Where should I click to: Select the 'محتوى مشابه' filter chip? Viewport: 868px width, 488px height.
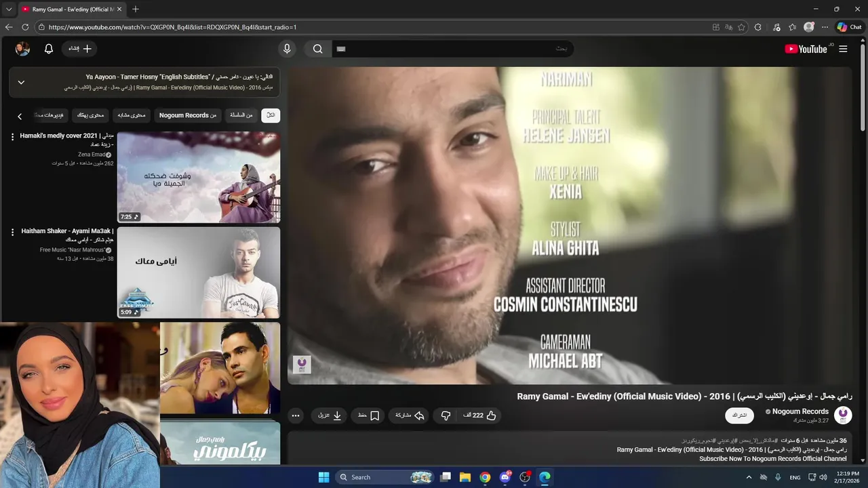(132, 115)
